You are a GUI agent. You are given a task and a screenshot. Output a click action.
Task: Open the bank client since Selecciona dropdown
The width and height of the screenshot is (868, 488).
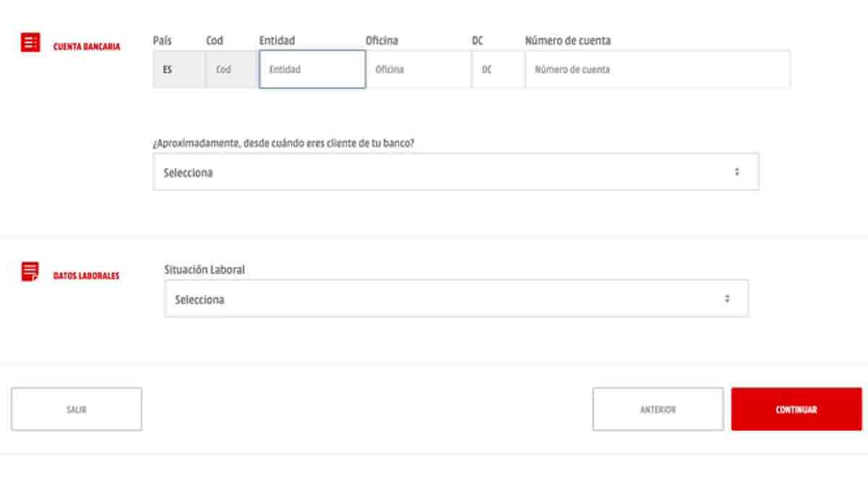tap(456, 172)
